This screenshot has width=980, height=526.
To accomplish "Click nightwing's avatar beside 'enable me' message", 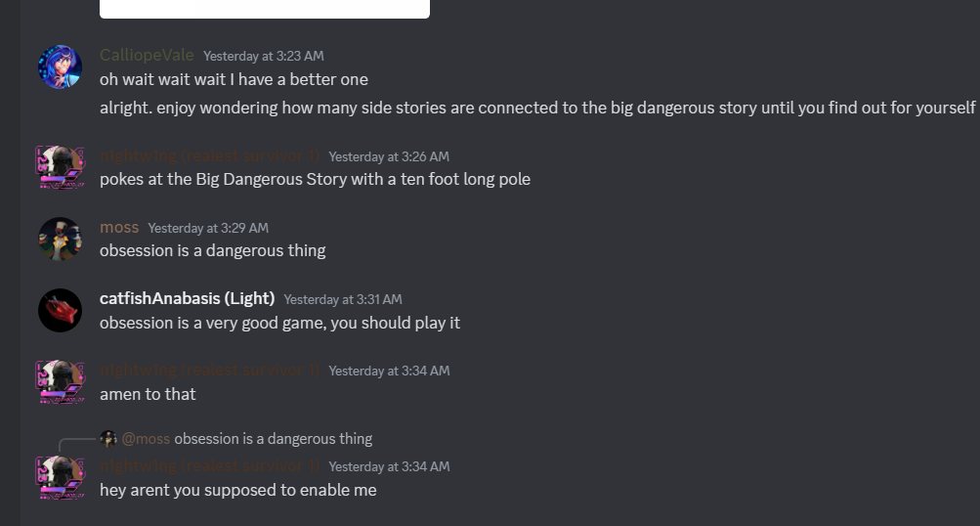I will click(x=60, y=478).
